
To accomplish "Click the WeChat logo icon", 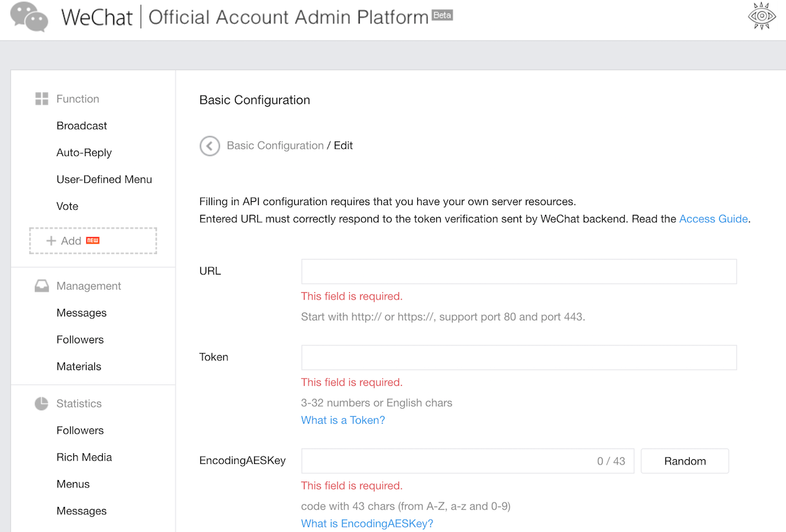I will (x=29, y=17).
